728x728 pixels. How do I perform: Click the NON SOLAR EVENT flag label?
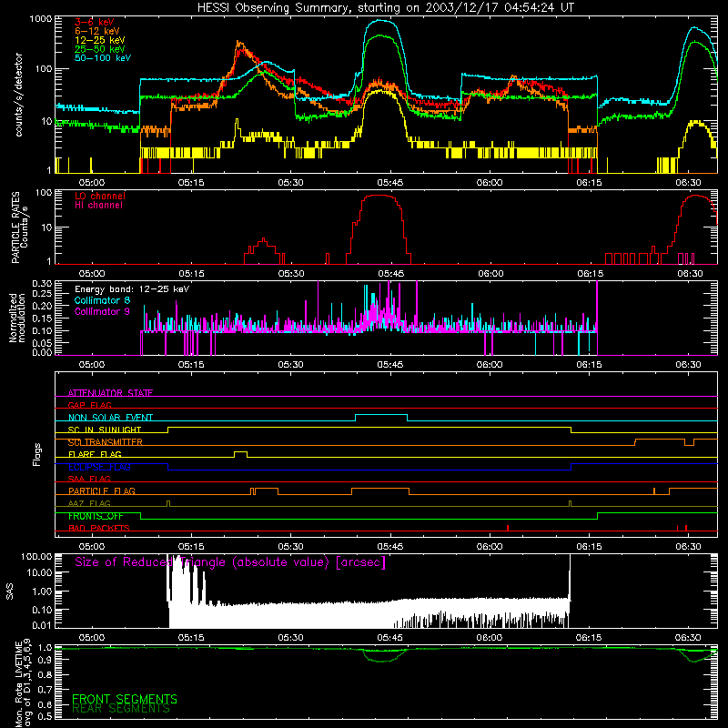(110, 418)
